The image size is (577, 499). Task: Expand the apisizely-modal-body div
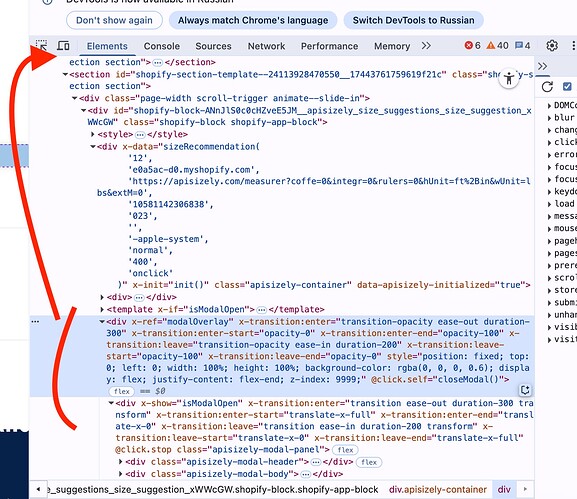coord(121,474)
